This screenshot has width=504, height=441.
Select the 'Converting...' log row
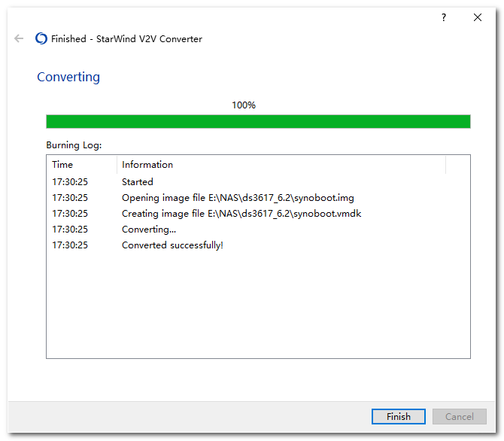point(258,229)
